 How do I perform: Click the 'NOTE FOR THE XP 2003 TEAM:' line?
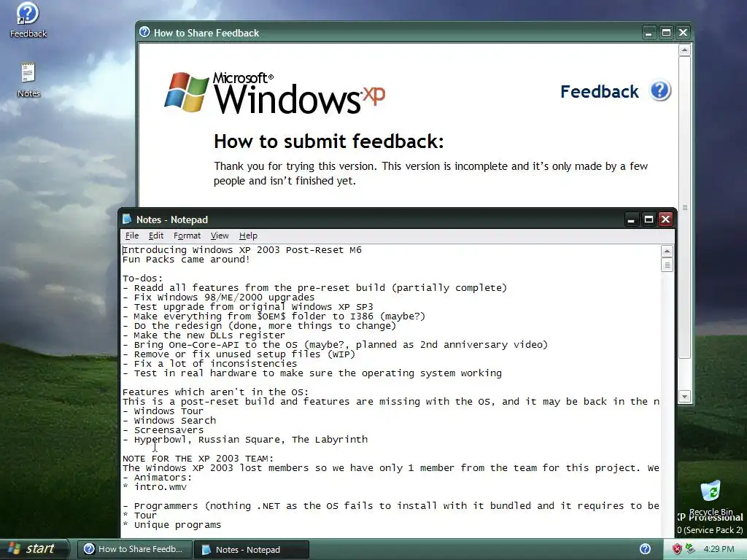pyautogui.click(x=198, y=458)
